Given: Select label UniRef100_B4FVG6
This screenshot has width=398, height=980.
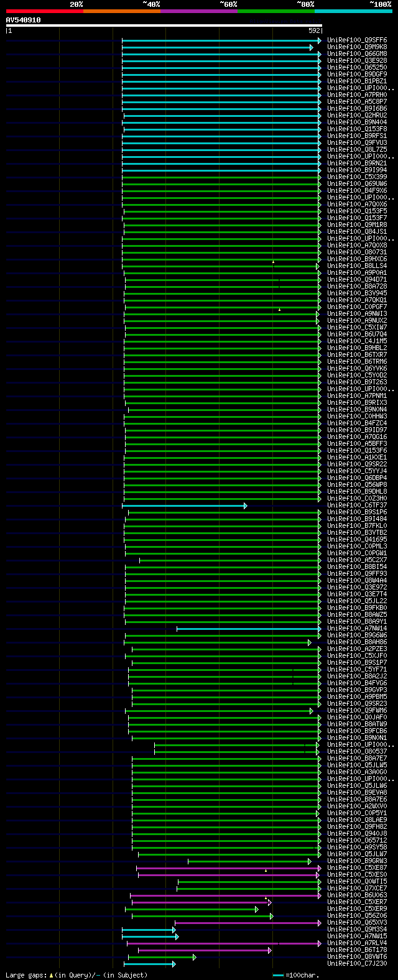Looking at the screenshot, I should pyautogui.click(x=356, y=683).
